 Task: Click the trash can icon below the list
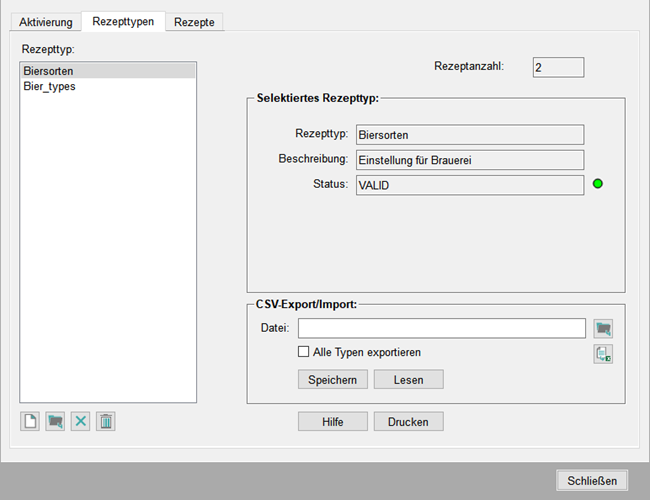[106, 422]
